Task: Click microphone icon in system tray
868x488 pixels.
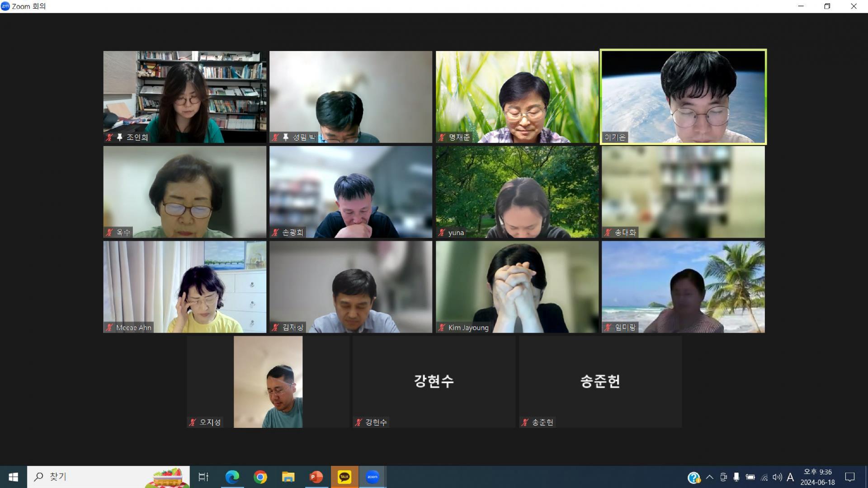Action: 736,477
